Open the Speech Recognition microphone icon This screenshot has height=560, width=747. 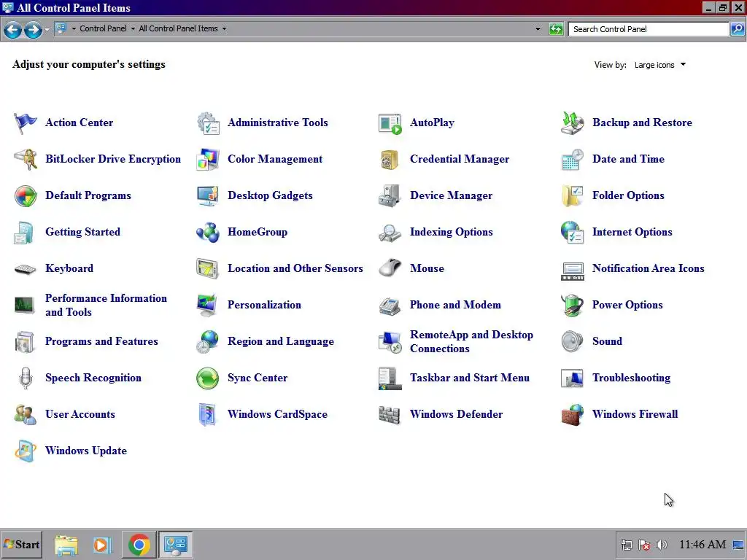26,378
